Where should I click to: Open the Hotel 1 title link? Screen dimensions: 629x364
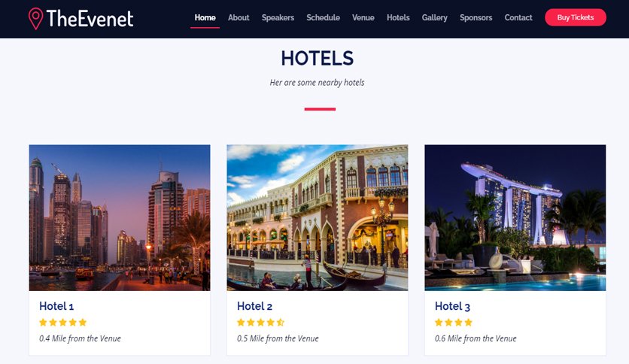[x=56, y=306]
